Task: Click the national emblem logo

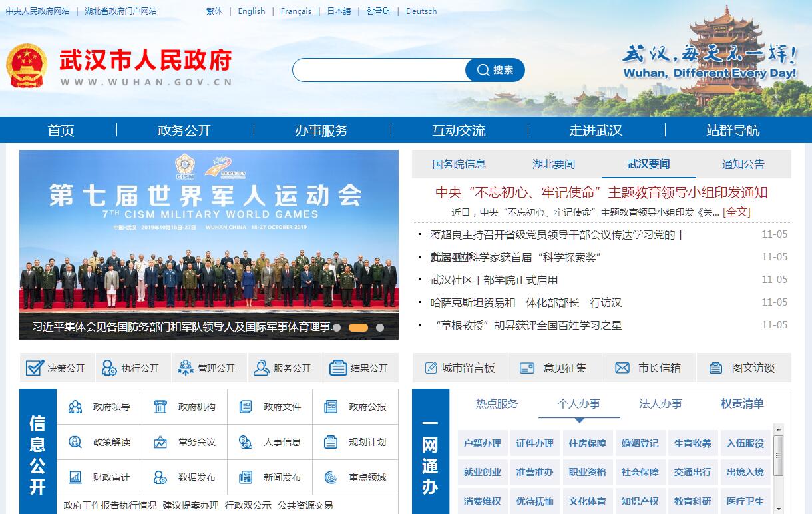Action: pyautogui.click(x=27, y=66)
